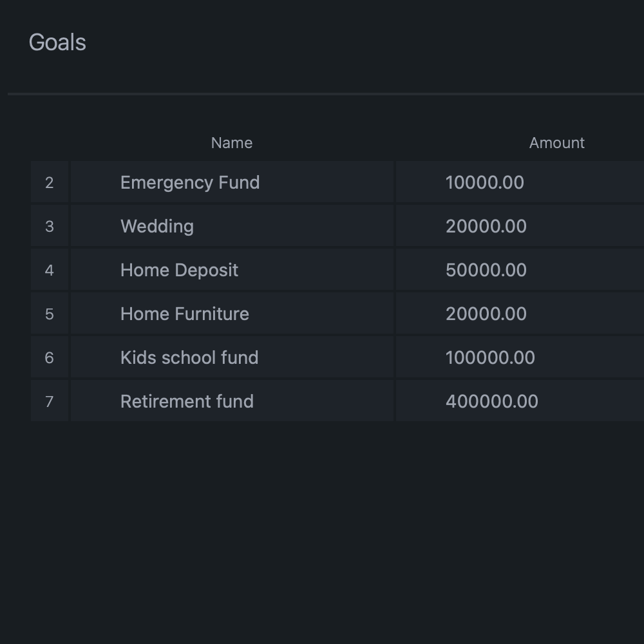Select the Retirement fund name cell
The width and height of the screenshot is (644, 644).
point(232,401)
